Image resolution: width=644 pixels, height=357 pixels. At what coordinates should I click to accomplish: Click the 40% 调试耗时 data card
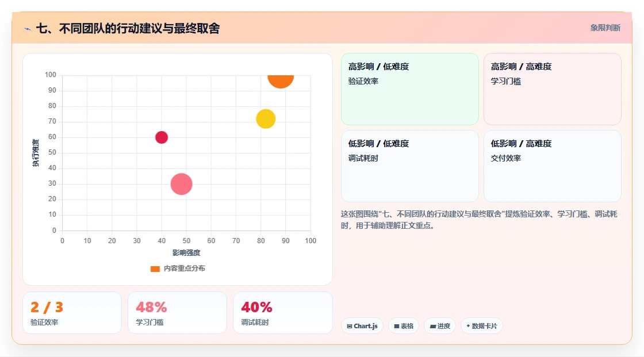pos(282,313)
